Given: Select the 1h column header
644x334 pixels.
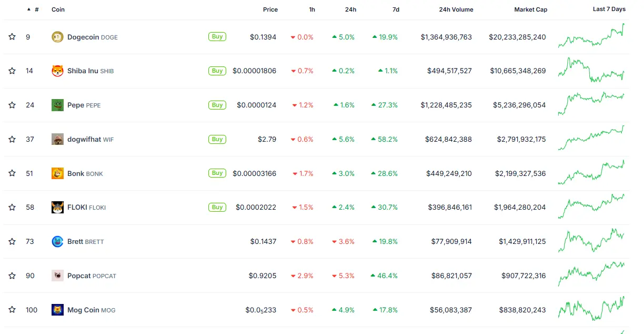Looking at the screenshot, I should click(x=311, y=9).
